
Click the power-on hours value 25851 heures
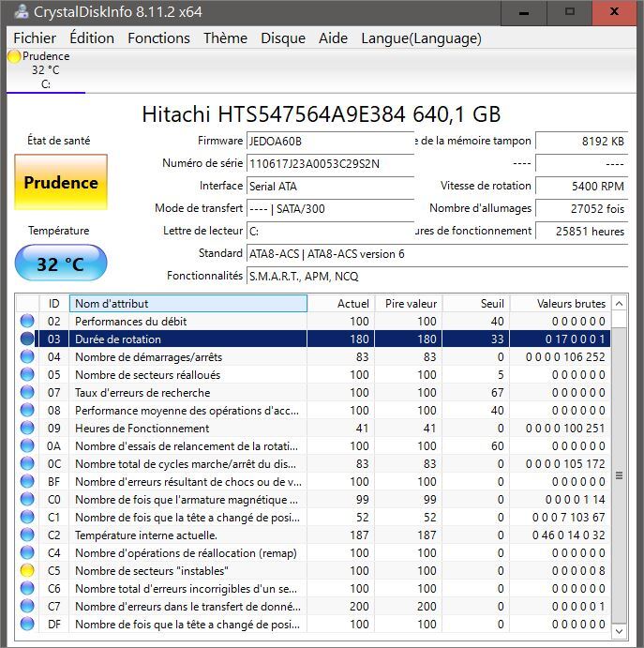point(581,231)
